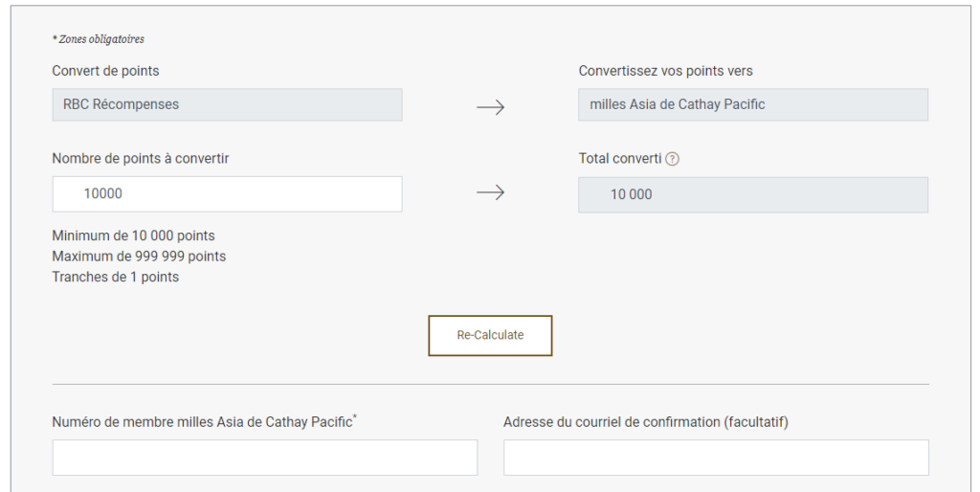Click the Zones obligatoires note
This screenshot has width=980, height=492.
[x=98, y=39]
